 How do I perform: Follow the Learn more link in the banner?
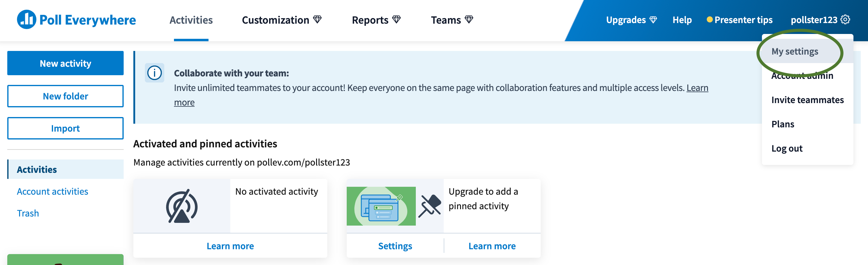(x=697, y=88)
